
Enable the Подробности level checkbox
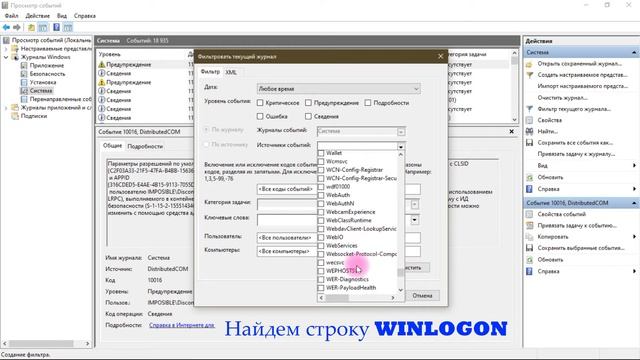coord(368,103)
